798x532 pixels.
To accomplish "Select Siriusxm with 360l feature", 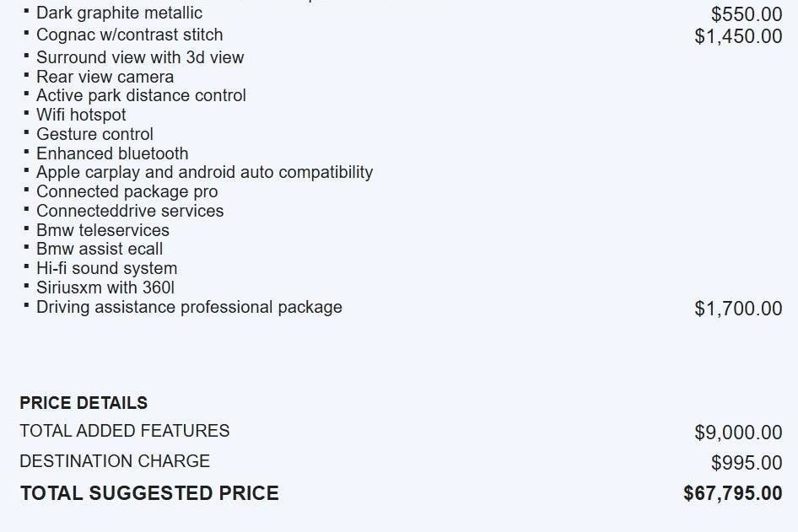I will pos(105,287).
